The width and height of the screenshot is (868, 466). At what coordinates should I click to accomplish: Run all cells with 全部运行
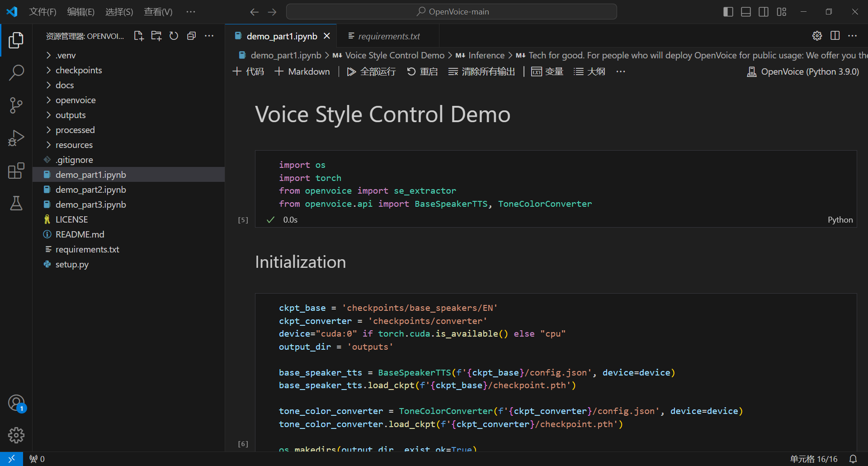(x=371, y=71)
